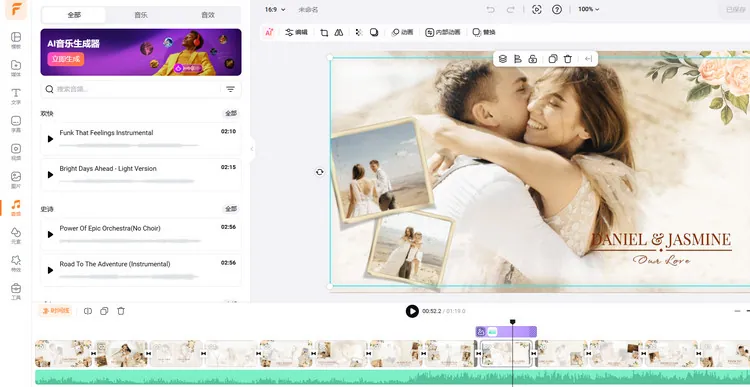The width and height of the screenshot is (750, 387).
Task: Click the rotate handle left of the canvas
Action: (320, 172)
